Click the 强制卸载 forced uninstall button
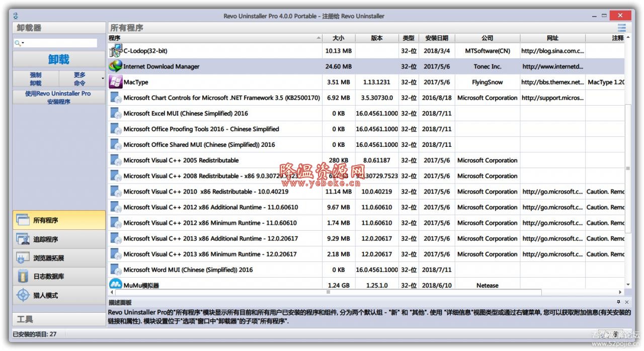 [x=36, y=79]
